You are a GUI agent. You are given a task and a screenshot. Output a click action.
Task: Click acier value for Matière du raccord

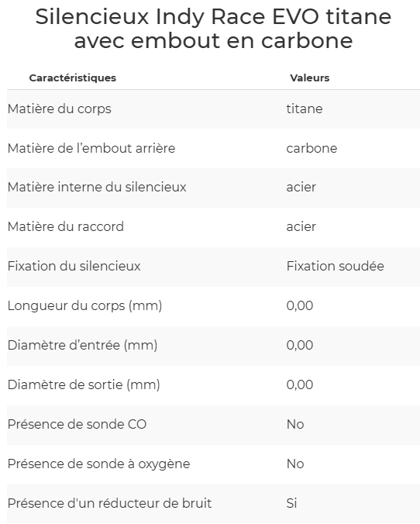point(301,226)
